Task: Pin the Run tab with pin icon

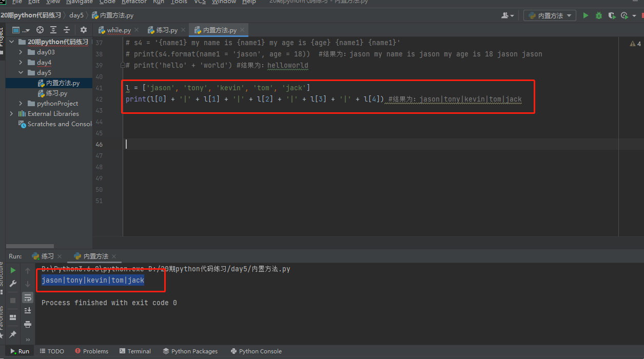Action: [x=13, y=334]
